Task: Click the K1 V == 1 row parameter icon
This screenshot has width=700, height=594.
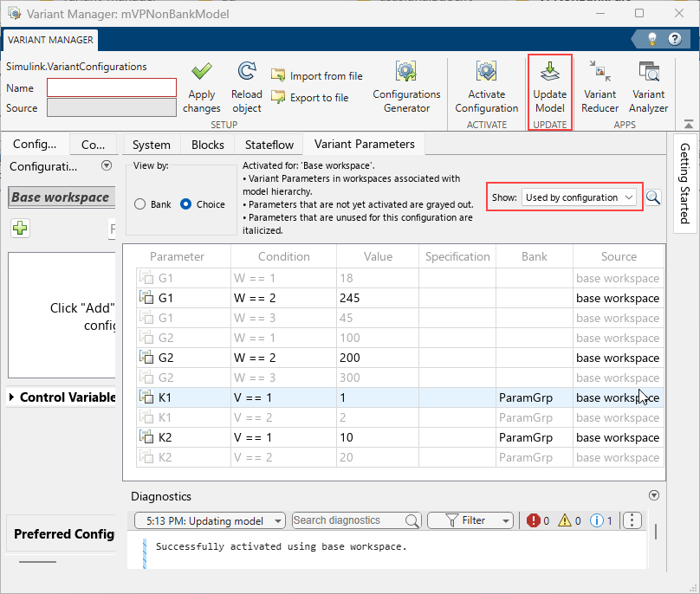Action: click(x=146, y=397)
